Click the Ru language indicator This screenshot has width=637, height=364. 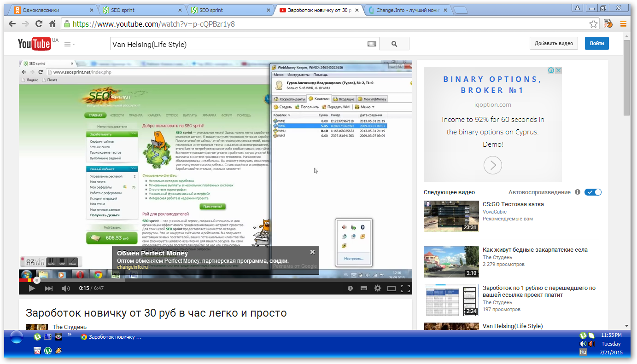tap(583, 352)
